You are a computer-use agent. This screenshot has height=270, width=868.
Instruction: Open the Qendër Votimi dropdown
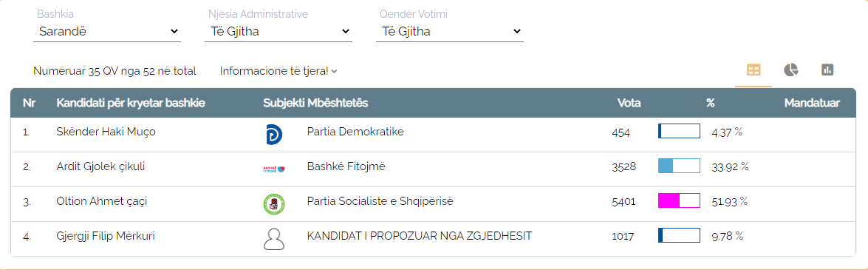pyautogui.click(x=449, y=32)
